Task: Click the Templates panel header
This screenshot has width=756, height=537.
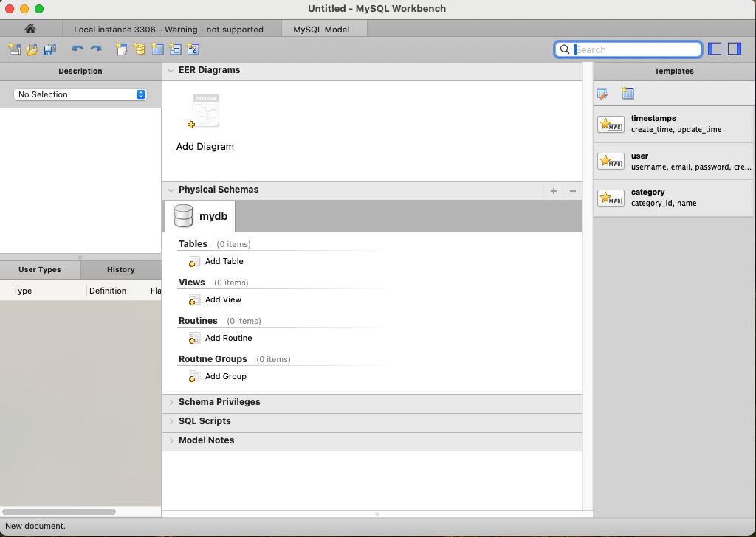Action: [x=674, y=71]
